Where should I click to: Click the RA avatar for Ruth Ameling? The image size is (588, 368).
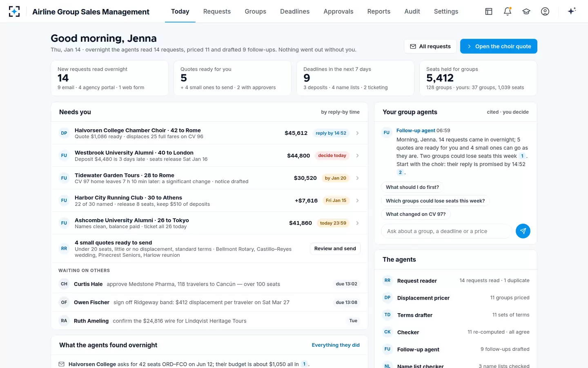(x=64, y=321)
